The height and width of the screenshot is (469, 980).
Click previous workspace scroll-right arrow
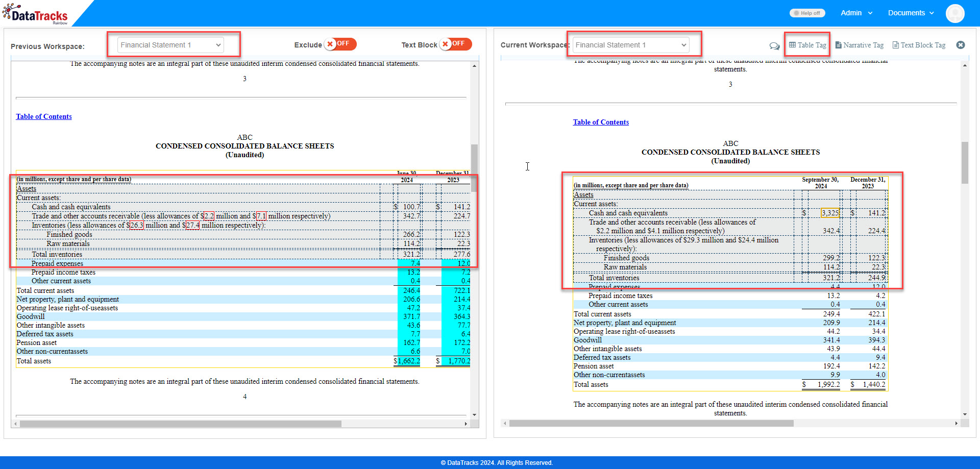point(465,424)
